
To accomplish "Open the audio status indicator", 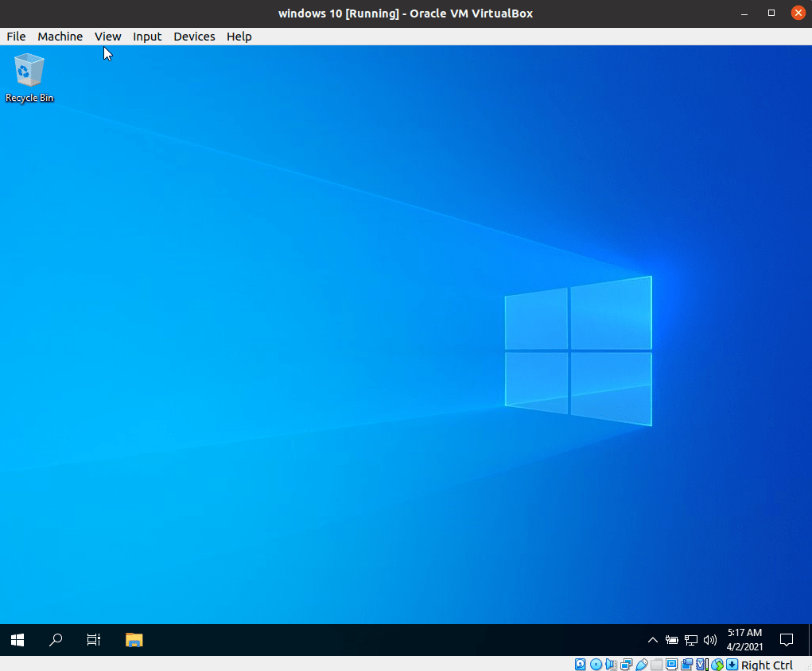I will click(x=611, y=665).
